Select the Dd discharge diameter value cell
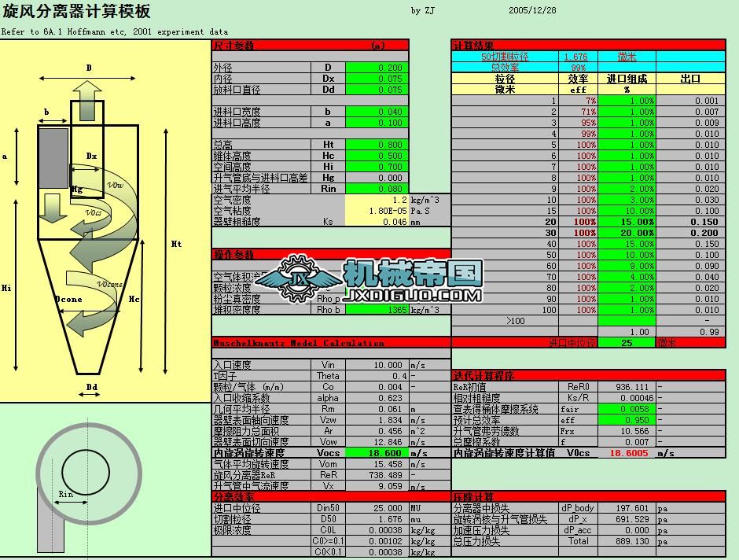This screenshot has height=560, width=739. (x=377, y=90)
